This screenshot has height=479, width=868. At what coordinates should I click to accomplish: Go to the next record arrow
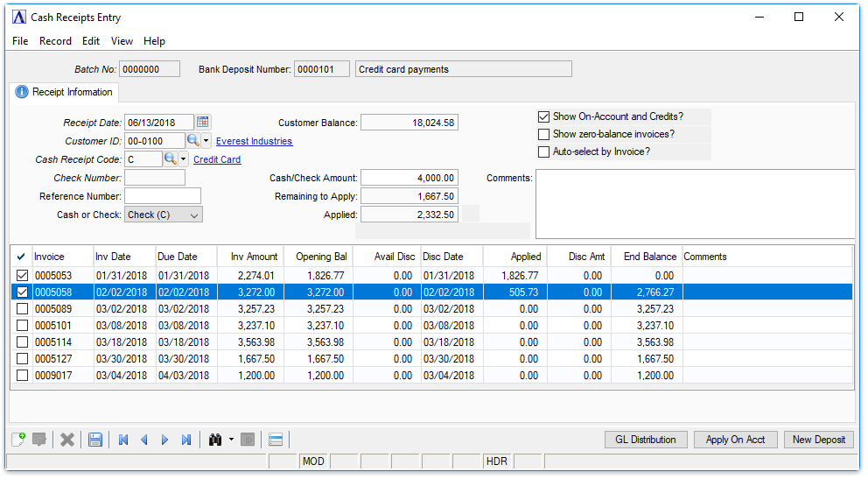coord(165,440)
